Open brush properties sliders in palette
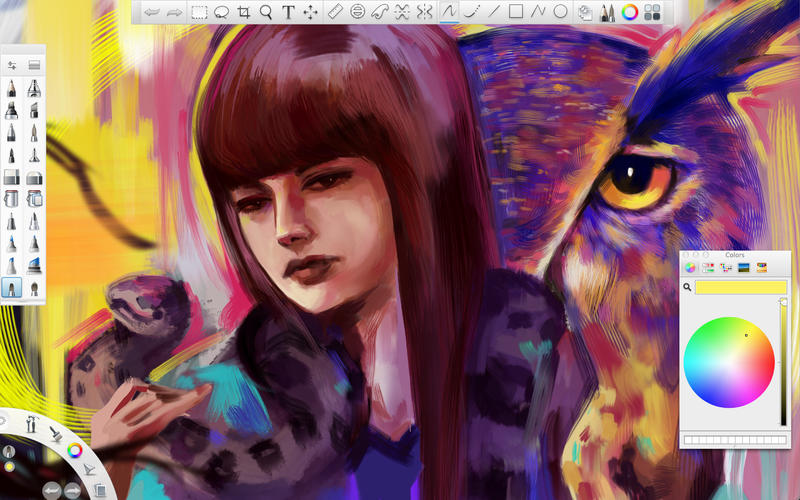This screenshot has width=800, height=500. coord(13,65)
